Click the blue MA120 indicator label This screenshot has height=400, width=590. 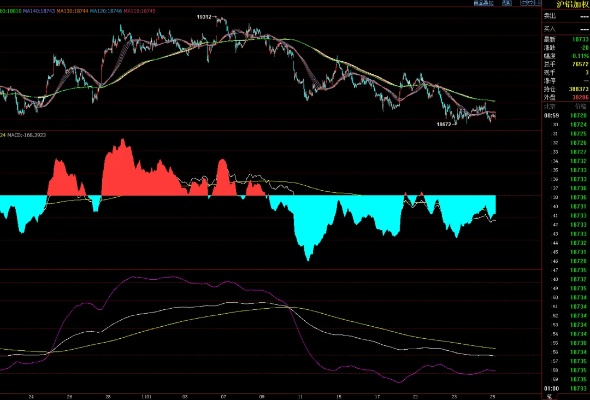106,11
